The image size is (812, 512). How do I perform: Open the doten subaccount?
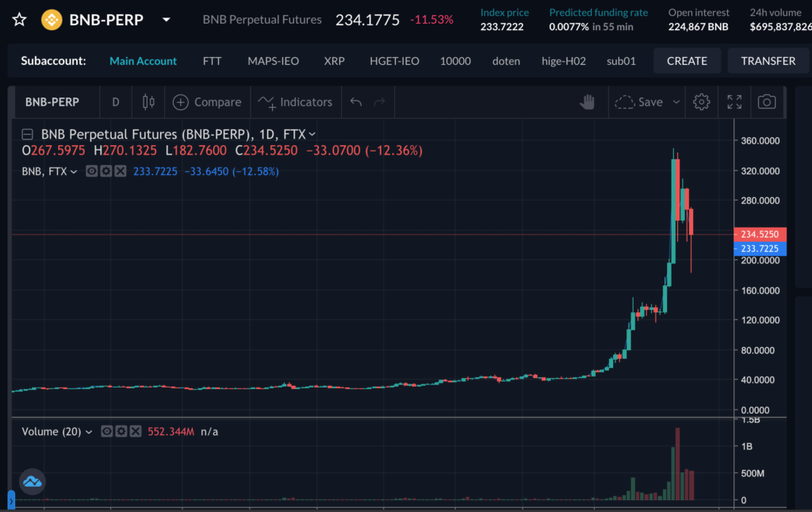click(x=506, y=61)
